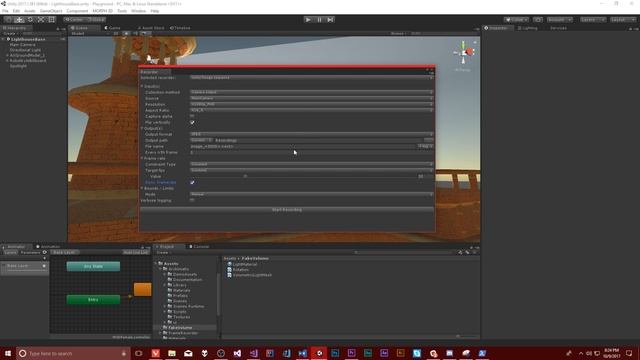Select the Scale tool in Unity toolbar

click(41, 20)
